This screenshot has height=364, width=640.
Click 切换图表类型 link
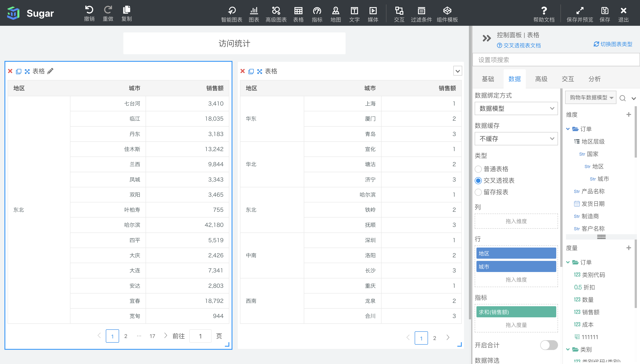(x=613, y=44)
